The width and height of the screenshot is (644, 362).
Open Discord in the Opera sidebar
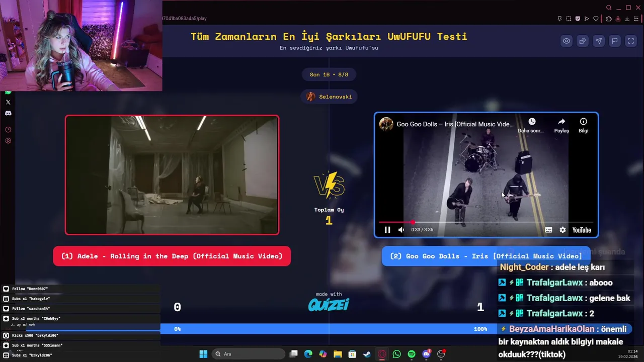coord(8,113)
